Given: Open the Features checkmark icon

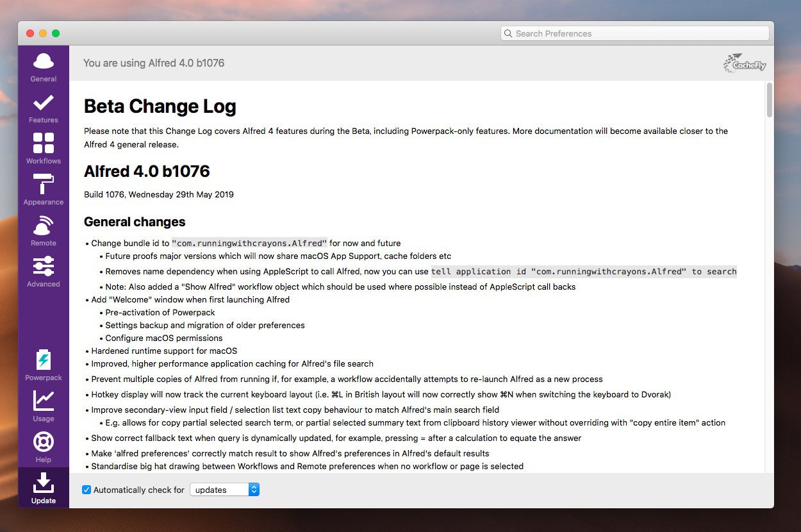Looking at the screenshot, I should tap(44, 103).
